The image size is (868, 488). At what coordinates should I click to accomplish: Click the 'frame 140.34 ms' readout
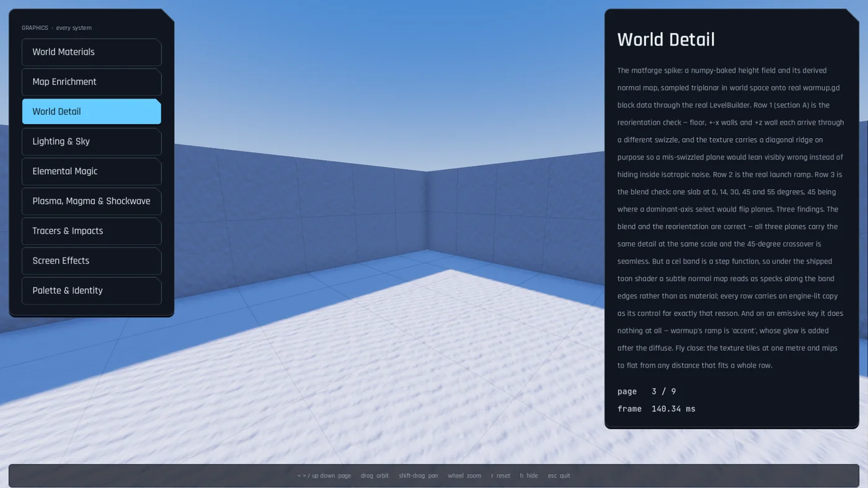click(657, 409)
